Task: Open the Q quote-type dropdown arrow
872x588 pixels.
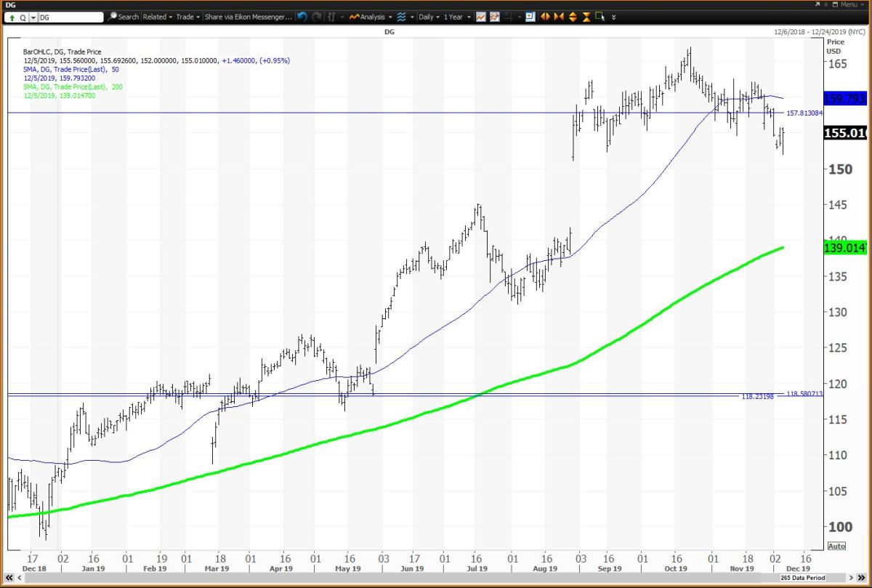Action: point(33,17)
